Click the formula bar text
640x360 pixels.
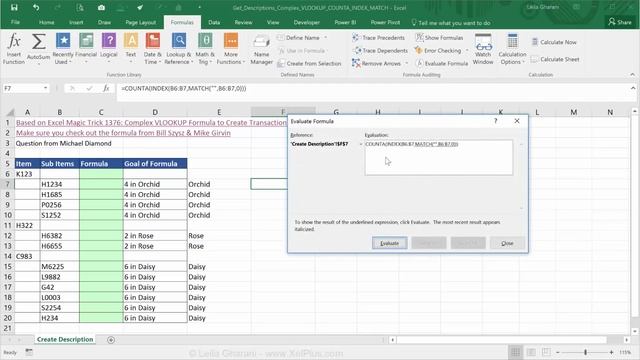pos(184,88)
